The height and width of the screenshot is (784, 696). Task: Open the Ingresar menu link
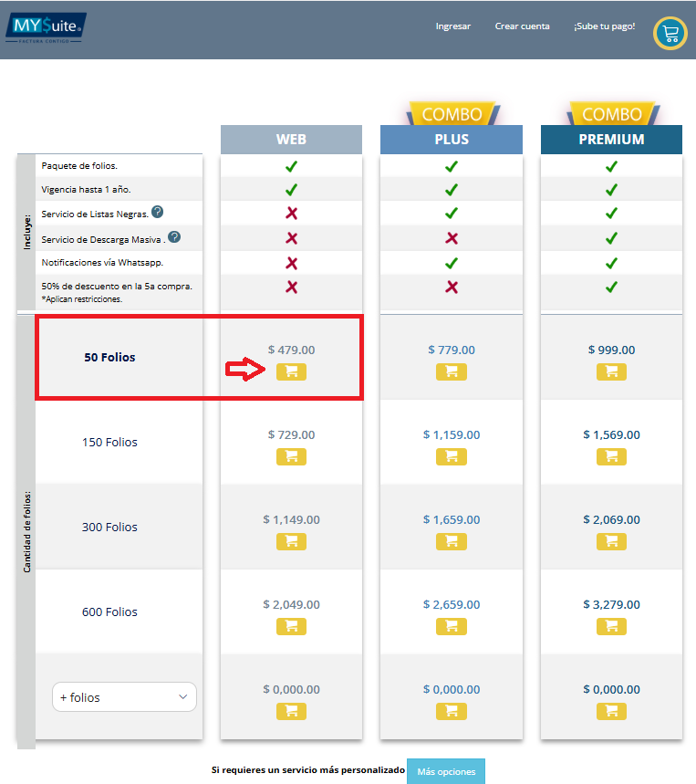tap(453, 26)
